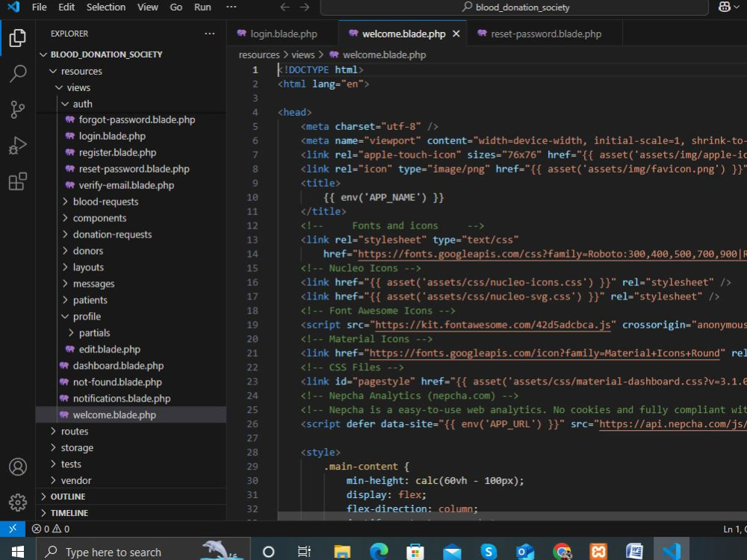Open the Go menu
Viewport: 747px width, 560px height.
point(176,7)
